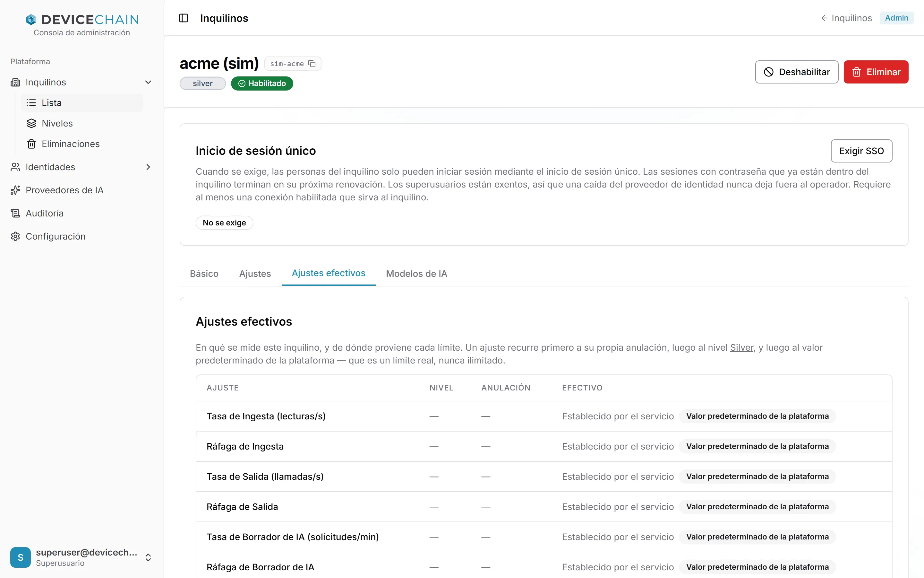
Task: Open the Modelos de IA tab
Action: click(x=416, y=274)
